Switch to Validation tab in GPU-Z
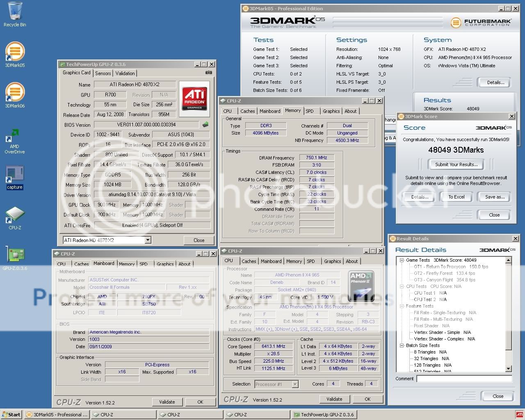This screenshot has width=525, height=420. (x=125, y=73)
